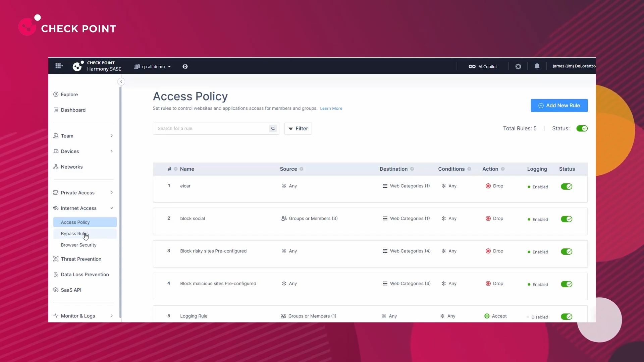This screenshot has height=362, width=644.
Task: Click the Networks sidebar icon
Action: [x=56, y=167]
